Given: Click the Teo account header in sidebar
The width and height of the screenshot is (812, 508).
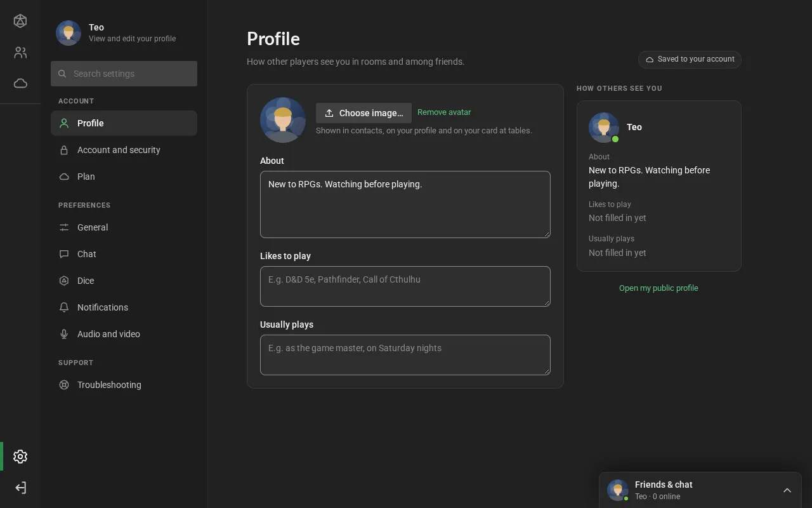Looking at the screenshot, I should point(124,33).
